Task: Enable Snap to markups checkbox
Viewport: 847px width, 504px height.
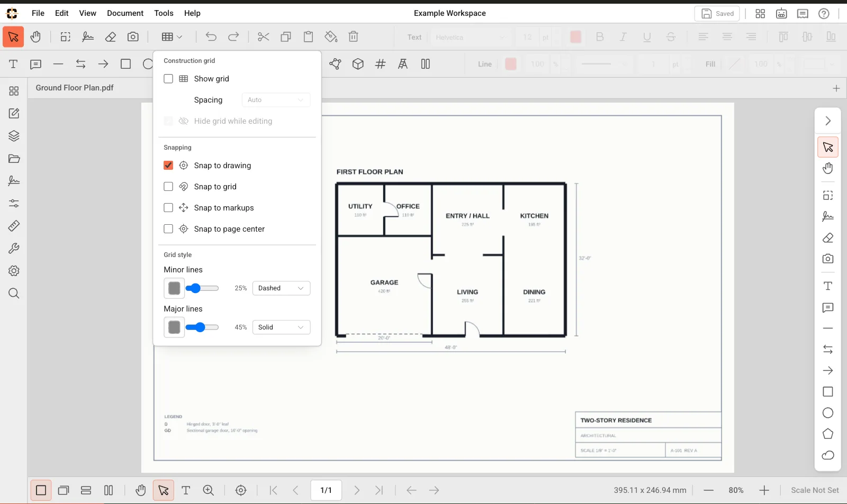Action: click(x=168, y=208)
